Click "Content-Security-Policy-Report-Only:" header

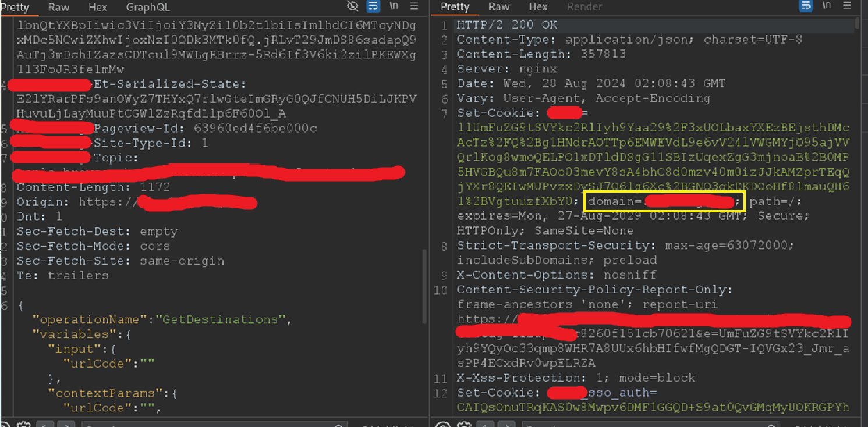595,289
